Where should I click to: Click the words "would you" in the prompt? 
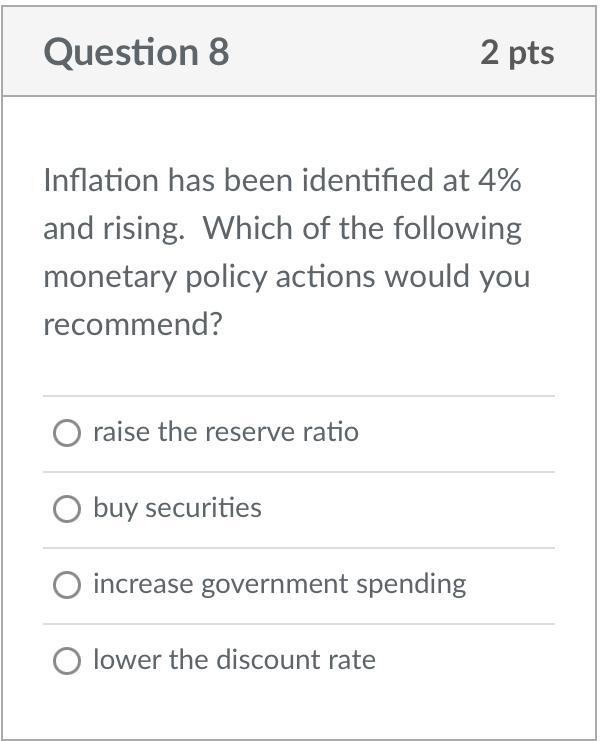coord(457,277)
